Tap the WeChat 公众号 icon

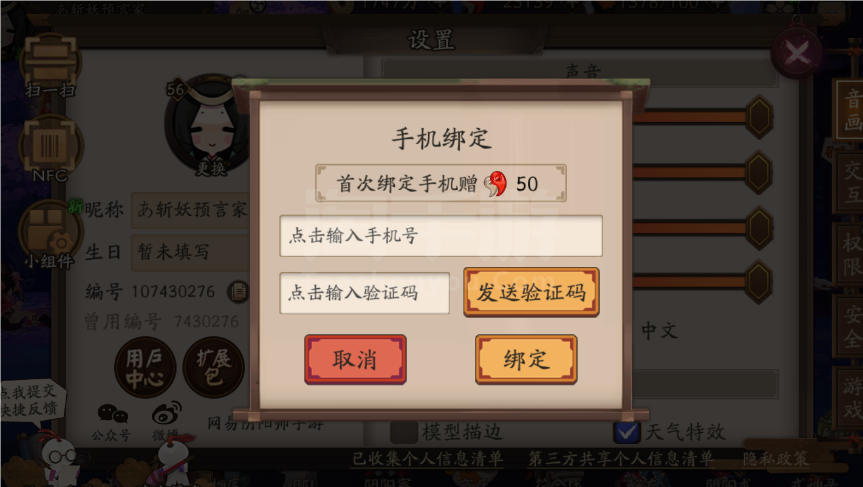click(x=112, y=422)
